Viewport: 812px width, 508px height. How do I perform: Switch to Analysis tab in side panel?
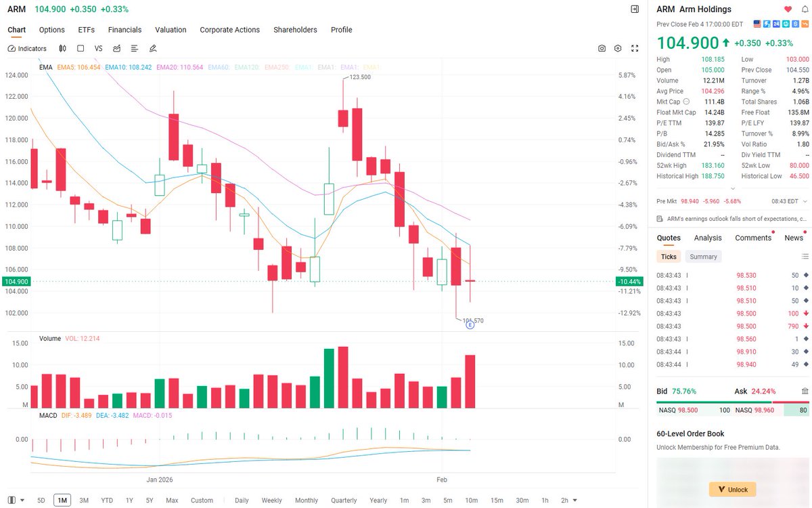(x=708, y=238)
